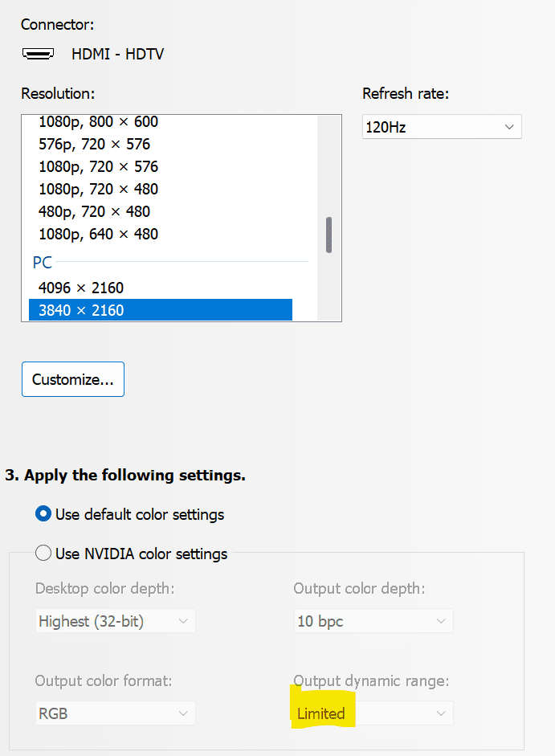Open Output color format dropdown
The image size is (555, 756).
coord(116,713)
